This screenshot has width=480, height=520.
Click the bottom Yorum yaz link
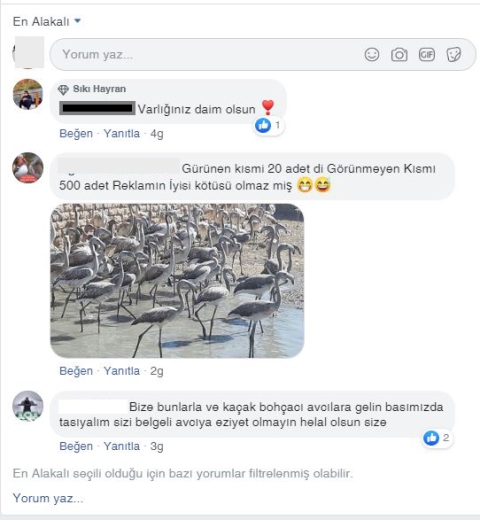pos(48,498)
